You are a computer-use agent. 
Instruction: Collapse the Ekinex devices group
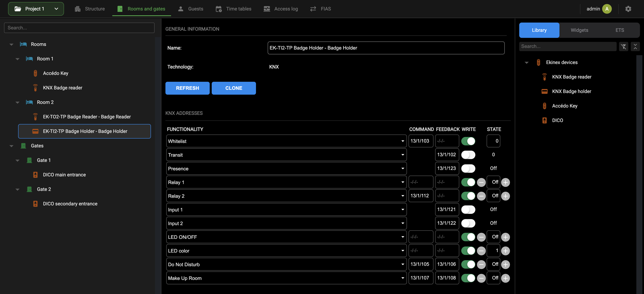526,63
